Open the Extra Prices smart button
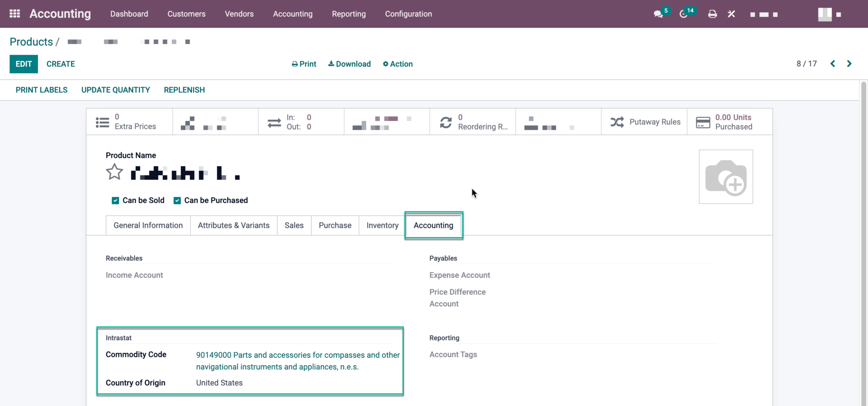 click(x=129, y=122)
